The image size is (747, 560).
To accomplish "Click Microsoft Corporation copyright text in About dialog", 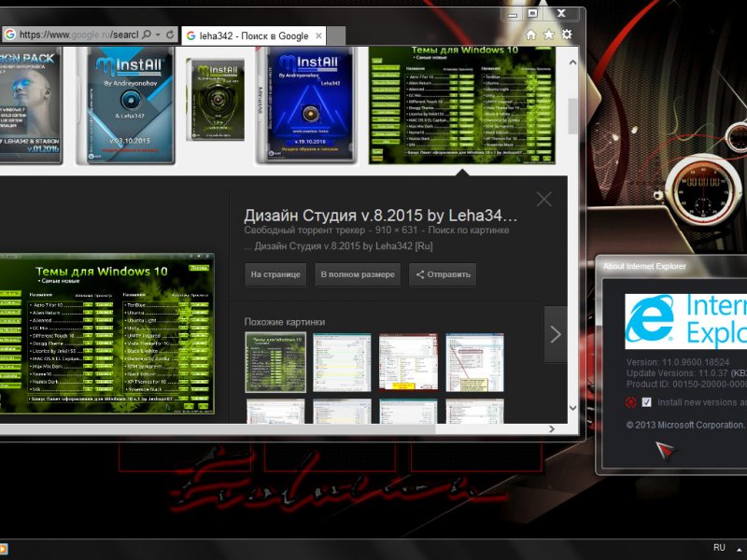I will tap(686, 425).
